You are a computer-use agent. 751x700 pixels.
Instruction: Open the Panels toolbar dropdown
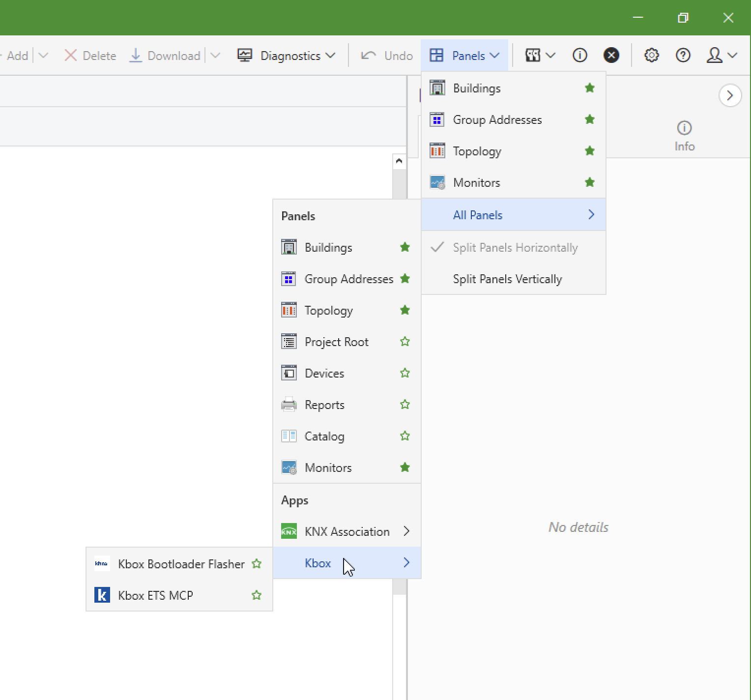[464, 56]
